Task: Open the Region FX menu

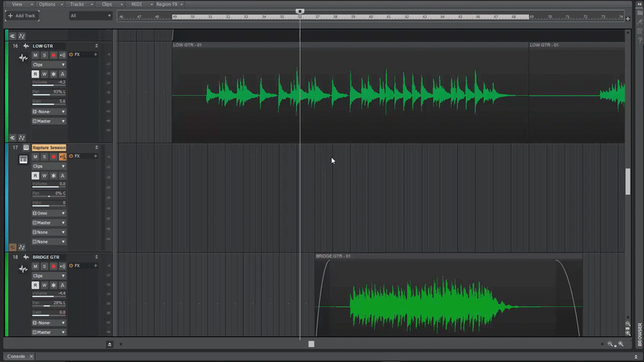Action: pyautogui.click(x=169, y=4)
